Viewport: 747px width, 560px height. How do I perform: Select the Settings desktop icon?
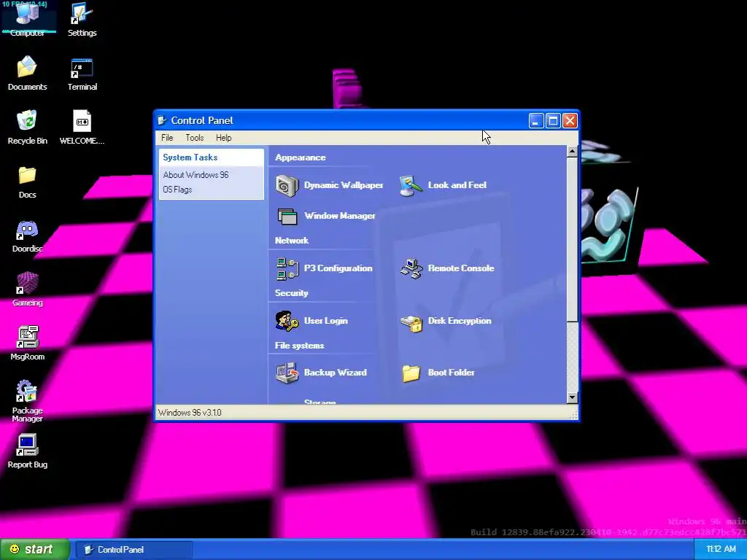point(82,19)
